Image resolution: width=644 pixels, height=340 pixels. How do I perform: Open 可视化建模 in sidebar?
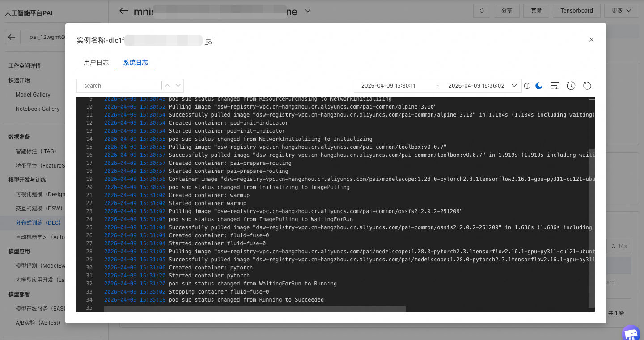(x=40, y=194)
